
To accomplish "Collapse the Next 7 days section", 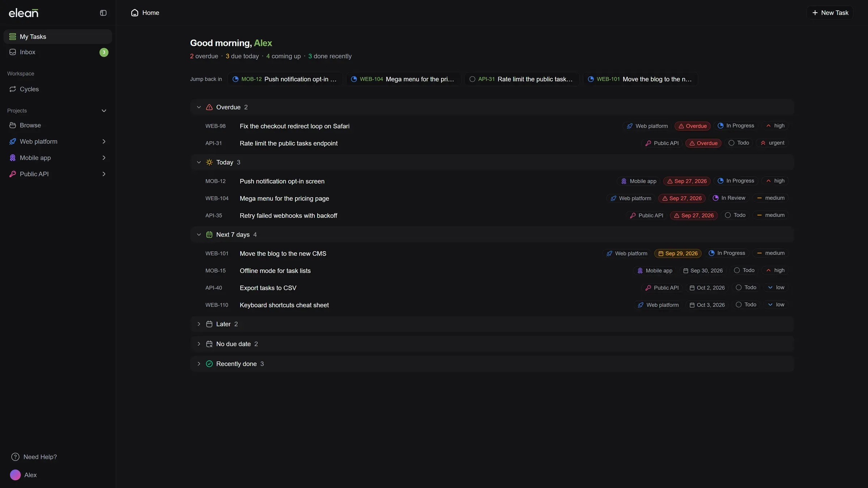I will [x=199, y=235].
